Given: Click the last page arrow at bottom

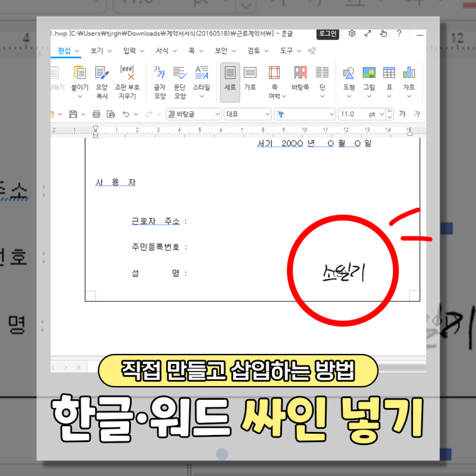Looking at the screenshot, I should pos(78,367).
